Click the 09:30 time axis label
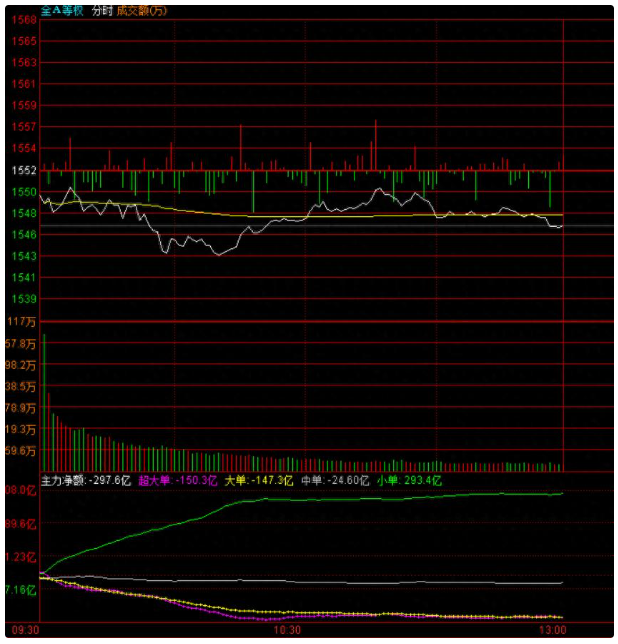Viewport: 618px width, 644px height. (x=25, y=631)
